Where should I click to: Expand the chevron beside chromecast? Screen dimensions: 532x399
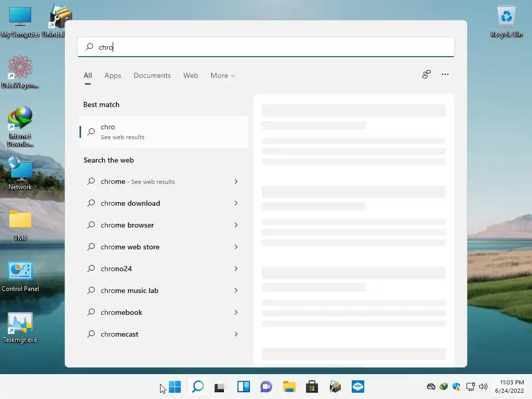pos(236,334)
